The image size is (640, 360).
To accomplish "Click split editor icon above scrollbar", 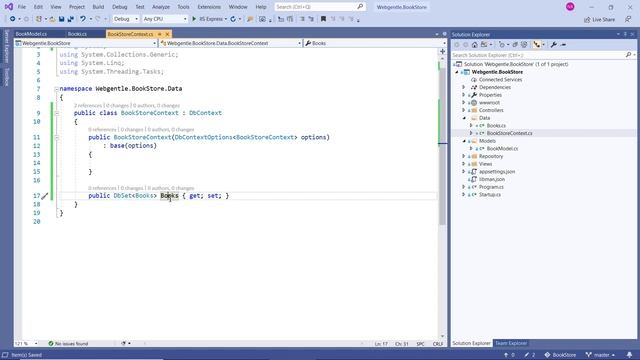I will [442, 51].
